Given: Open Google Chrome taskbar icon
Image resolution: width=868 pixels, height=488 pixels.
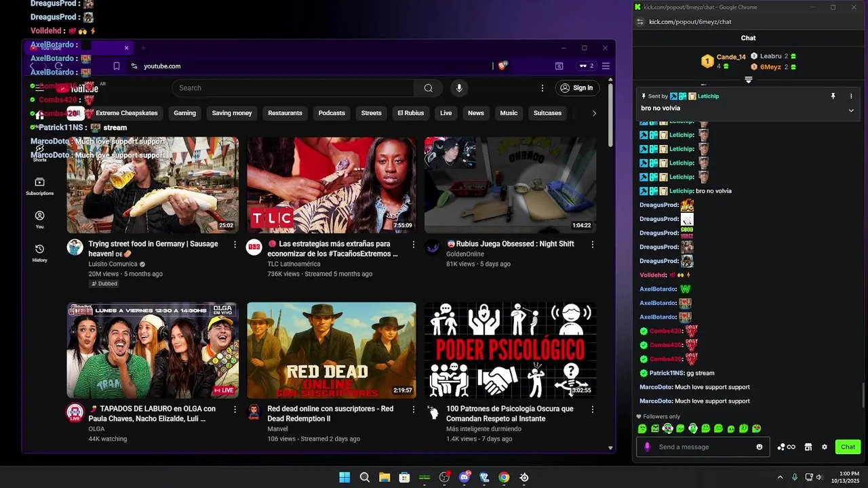Looking at the screenshot, I should (x=504, y=477).
